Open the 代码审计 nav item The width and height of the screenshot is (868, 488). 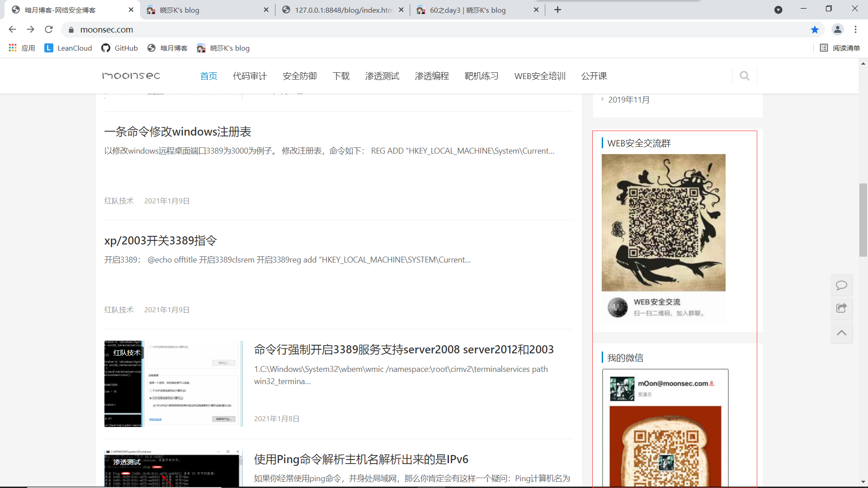tap(250, 76)
